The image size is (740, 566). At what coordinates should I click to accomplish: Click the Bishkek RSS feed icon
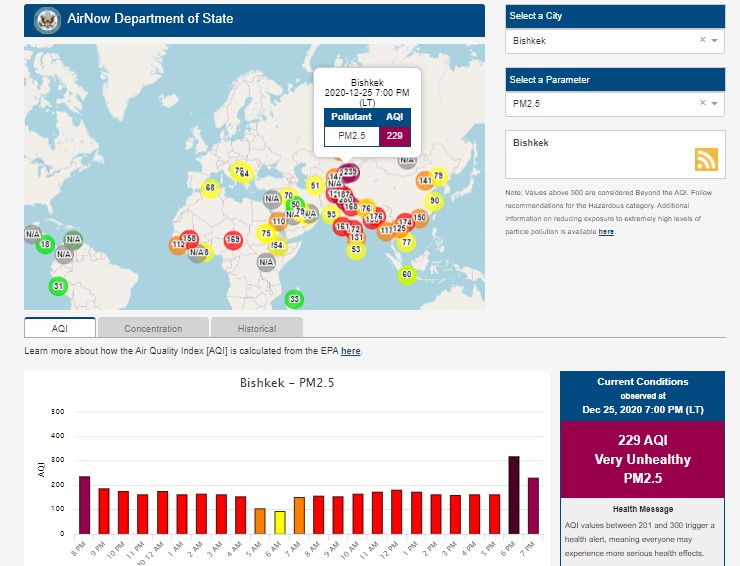[x=707, y=159]
